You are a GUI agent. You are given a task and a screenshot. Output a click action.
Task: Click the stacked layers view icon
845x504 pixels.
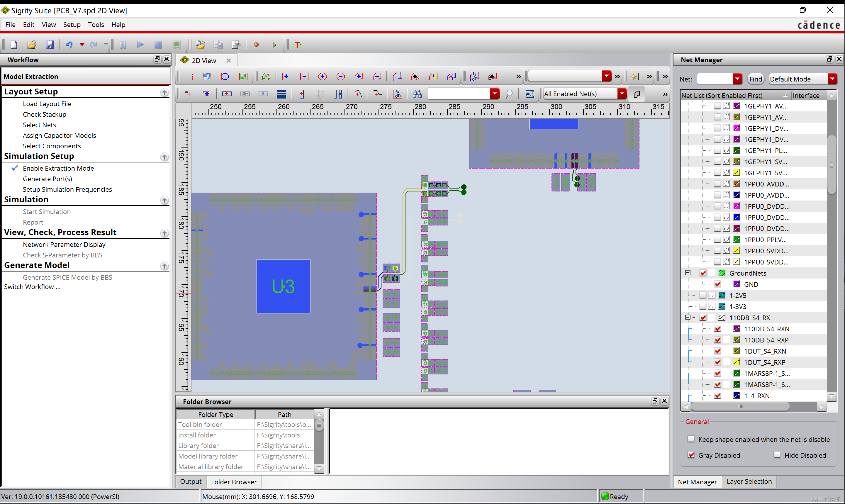281,94
